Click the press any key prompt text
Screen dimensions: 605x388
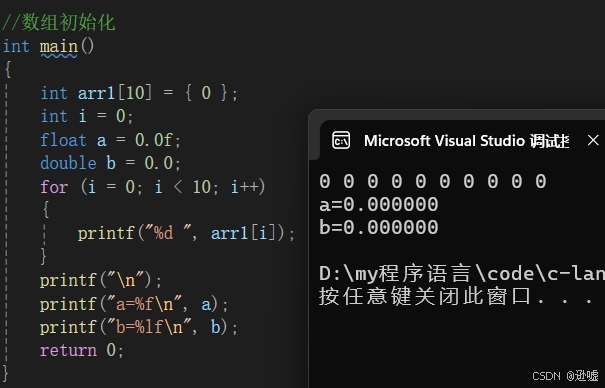point(456,297)
